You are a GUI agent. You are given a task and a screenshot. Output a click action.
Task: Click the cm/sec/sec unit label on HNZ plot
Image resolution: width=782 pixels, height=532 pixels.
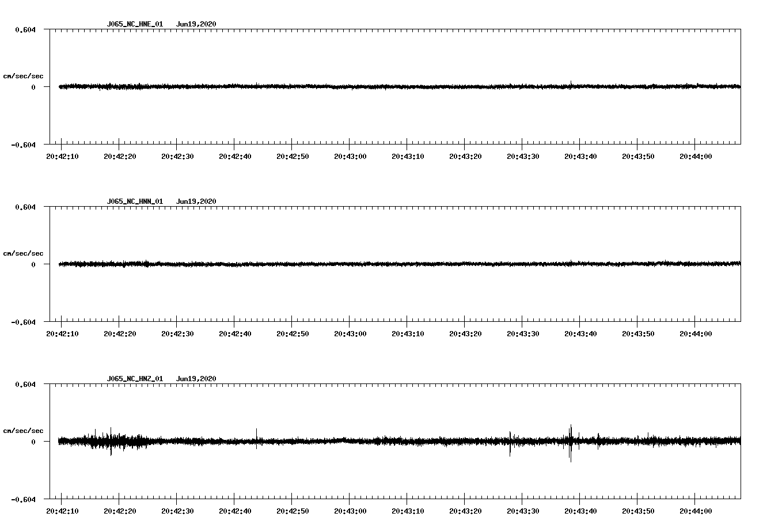click(x=23, y=431)
